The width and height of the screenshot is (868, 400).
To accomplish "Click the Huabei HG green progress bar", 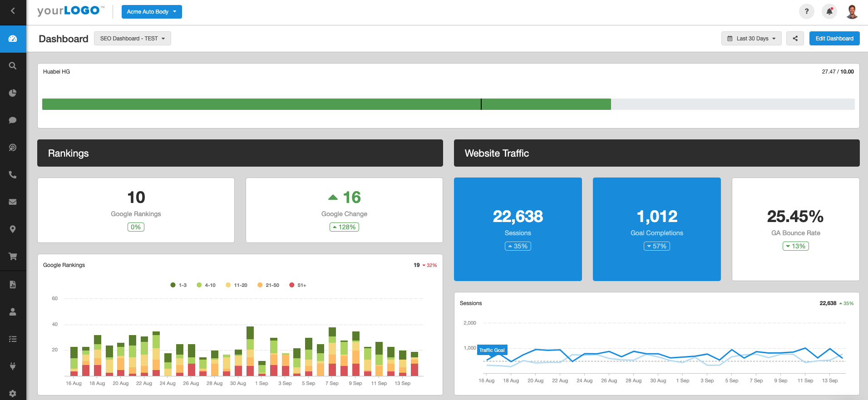I will [x=326, y=104].
